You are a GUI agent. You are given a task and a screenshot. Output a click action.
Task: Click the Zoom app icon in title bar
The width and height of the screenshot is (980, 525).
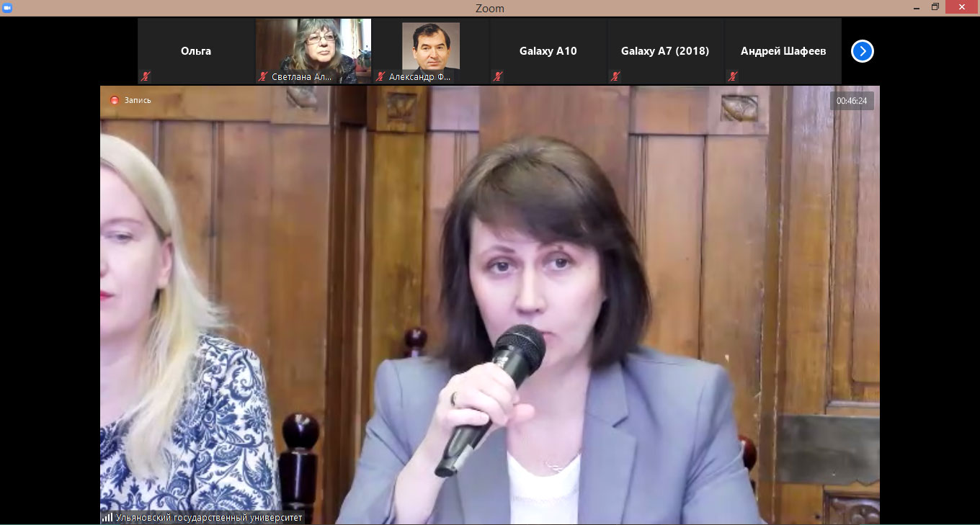point(6,7)
